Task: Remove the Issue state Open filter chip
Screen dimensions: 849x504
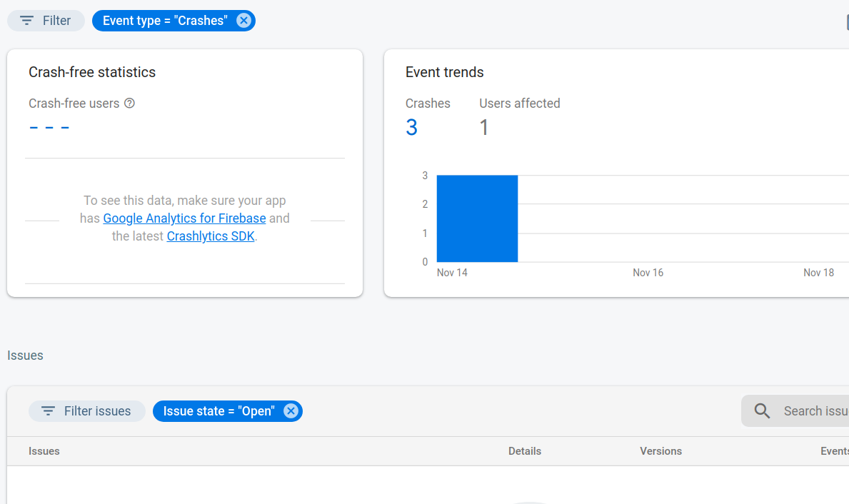Action: tap(291, 411)
